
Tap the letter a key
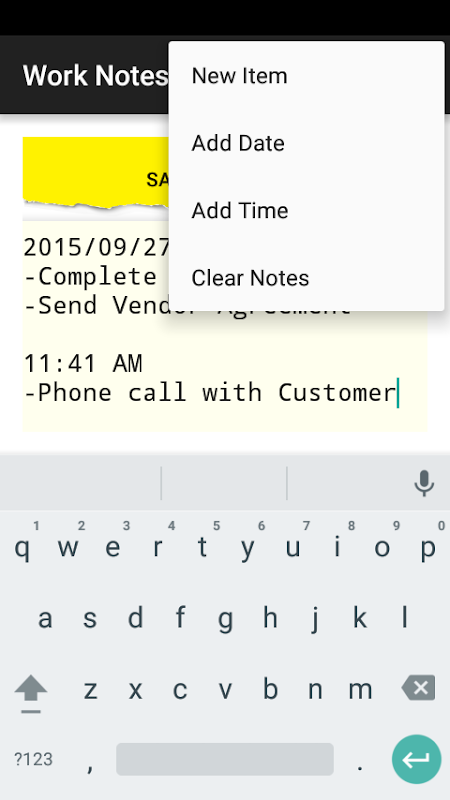coord(45,618)
